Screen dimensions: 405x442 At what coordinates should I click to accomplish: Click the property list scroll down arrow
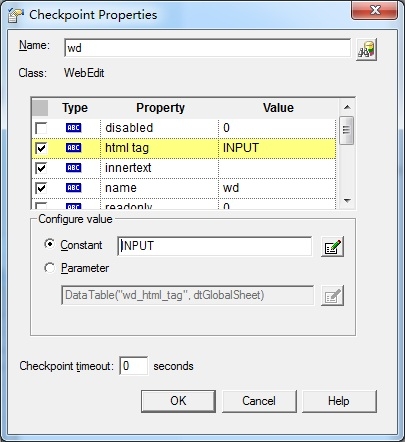click(x=347, y=201)
